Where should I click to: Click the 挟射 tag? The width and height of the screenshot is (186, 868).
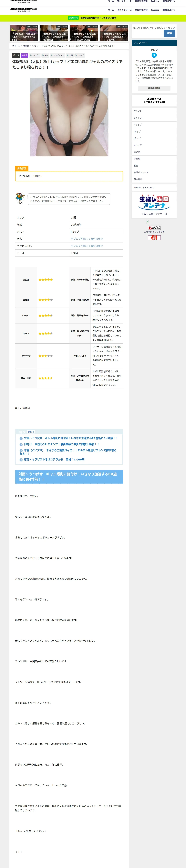pyautogui.click(x=45, y=55)
